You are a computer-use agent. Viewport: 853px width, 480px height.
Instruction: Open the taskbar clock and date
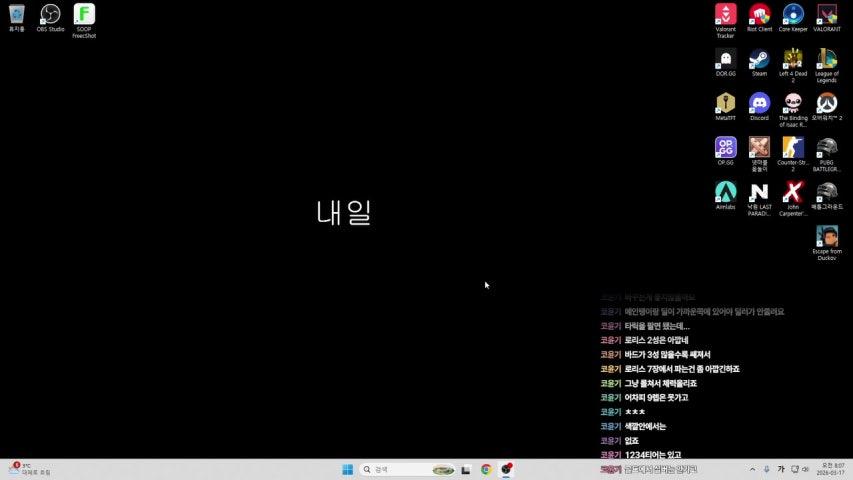click(832, 469)
